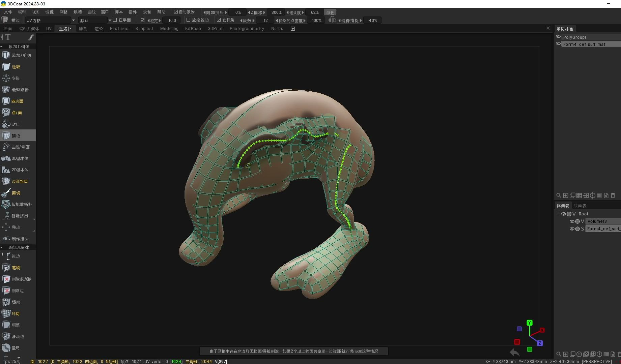Collapse the Root node in the voxel tree

pos(558,213)
